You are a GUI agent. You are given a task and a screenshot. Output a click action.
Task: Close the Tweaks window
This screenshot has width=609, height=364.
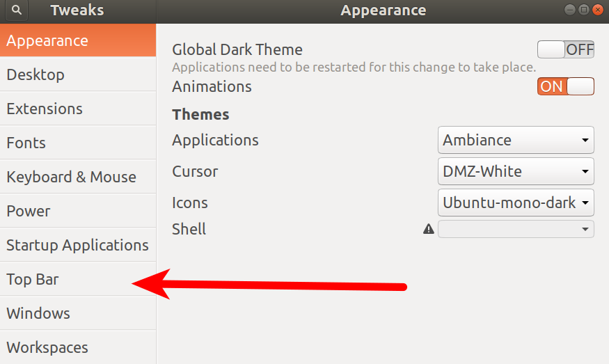(x=597, y=10)
